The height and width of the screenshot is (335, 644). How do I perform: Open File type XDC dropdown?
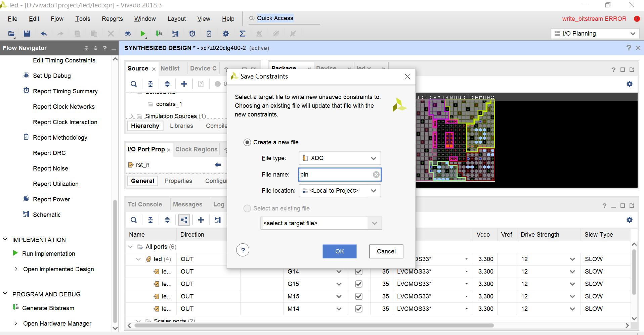coord(340,158)
